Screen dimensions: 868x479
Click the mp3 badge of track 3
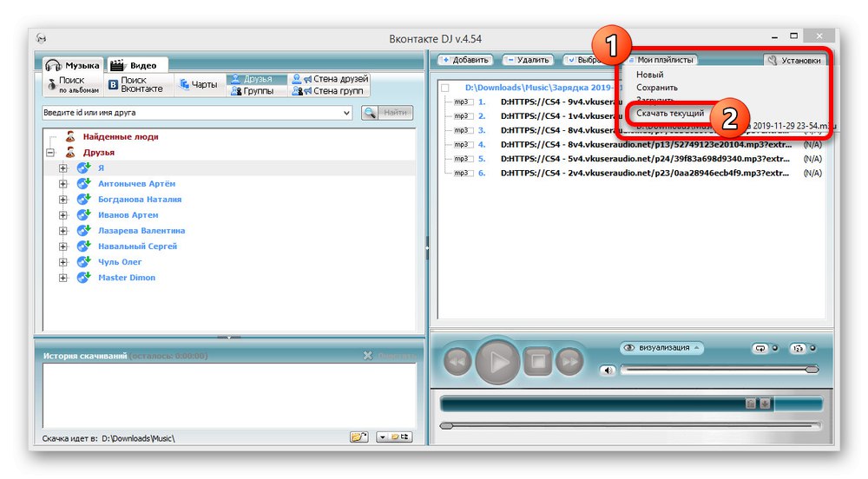[462, 130]
